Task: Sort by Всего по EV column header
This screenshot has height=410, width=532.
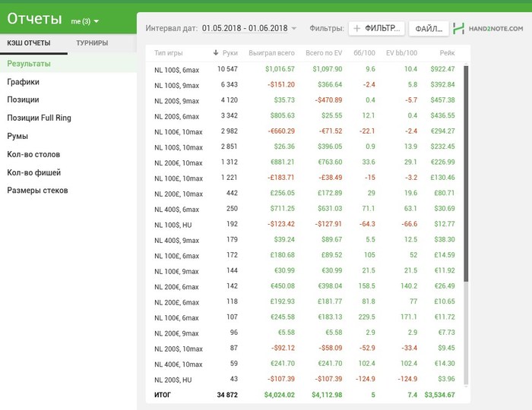Action: (324, 53)
